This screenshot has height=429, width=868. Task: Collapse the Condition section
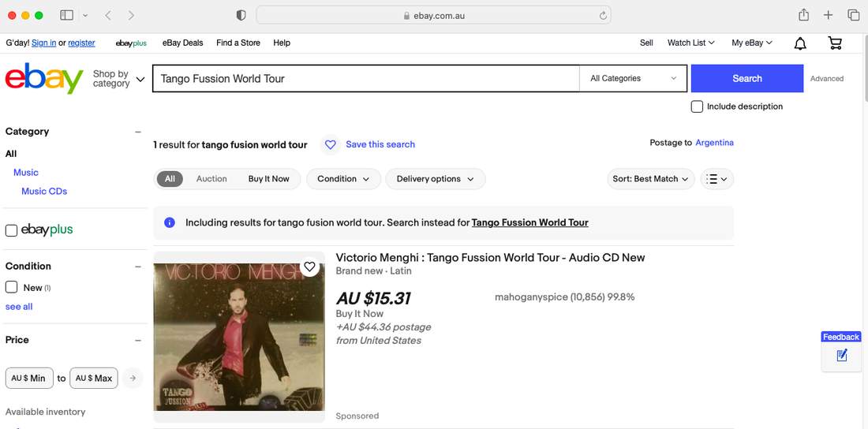coord(138,267)
